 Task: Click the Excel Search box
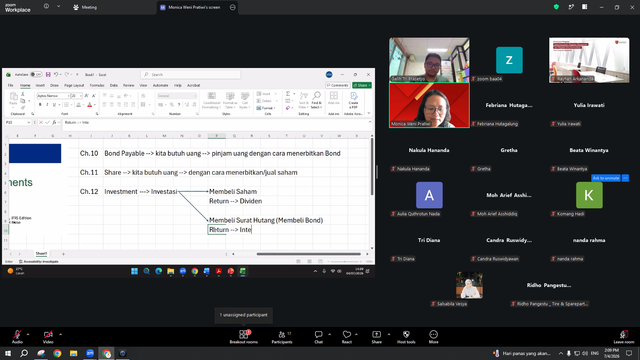(191, 75)
